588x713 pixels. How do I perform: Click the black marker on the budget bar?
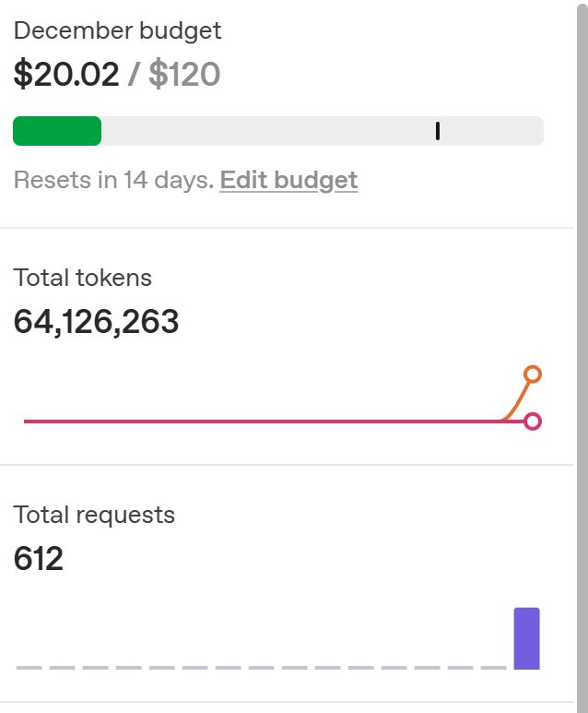[438, 131]
